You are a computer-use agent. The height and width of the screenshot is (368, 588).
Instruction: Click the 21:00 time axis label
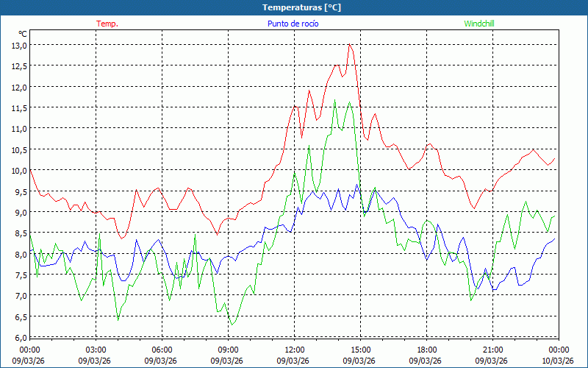[x=493, y=350]
